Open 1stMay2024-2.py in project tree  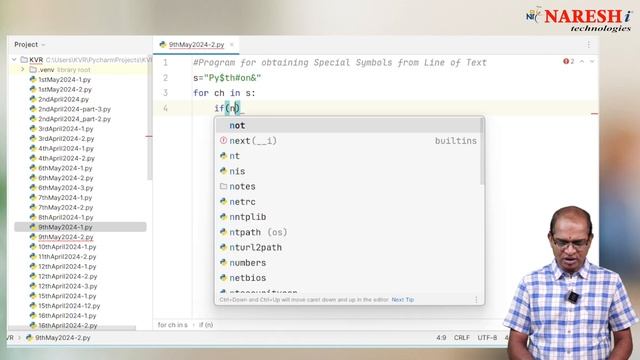point(65,89)
